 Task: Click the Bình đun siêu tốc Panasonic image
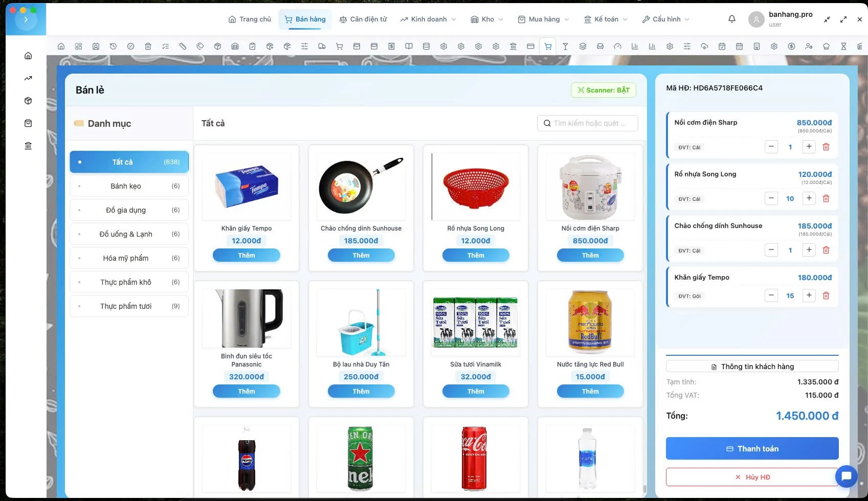coord(247,318)
